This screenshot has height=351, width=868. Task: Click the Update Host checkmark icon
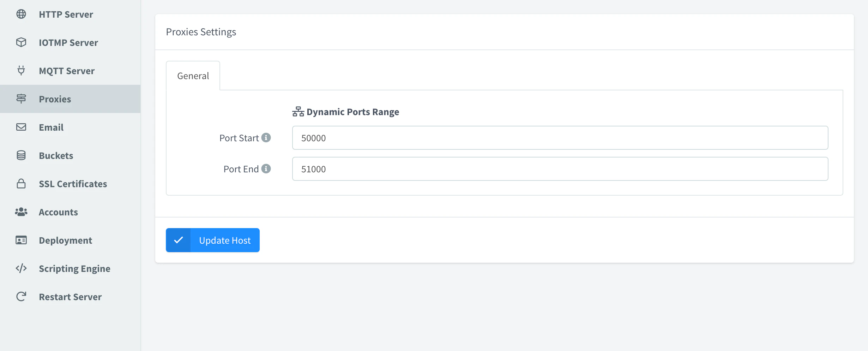pyautogui.click(x=179, y=240)
